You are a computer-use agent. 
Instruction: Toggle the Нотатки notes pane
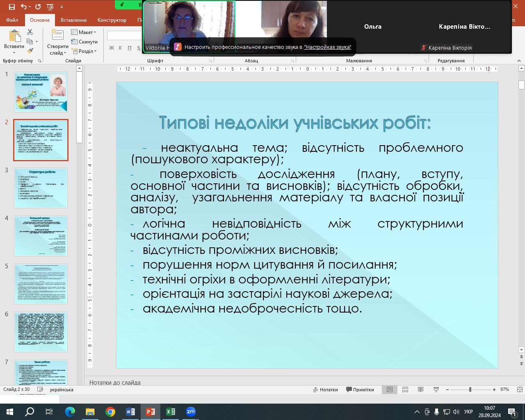[x=326, y=390]
